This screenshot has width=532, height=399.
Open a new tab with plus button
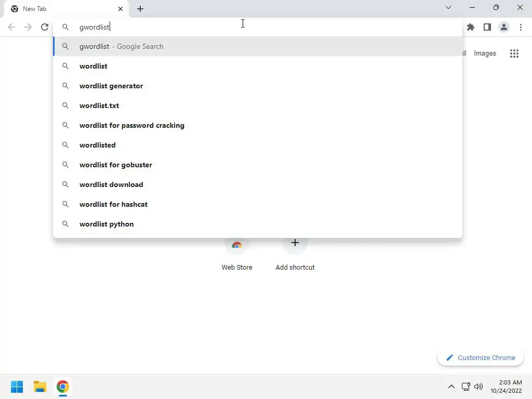click(140, 9)
